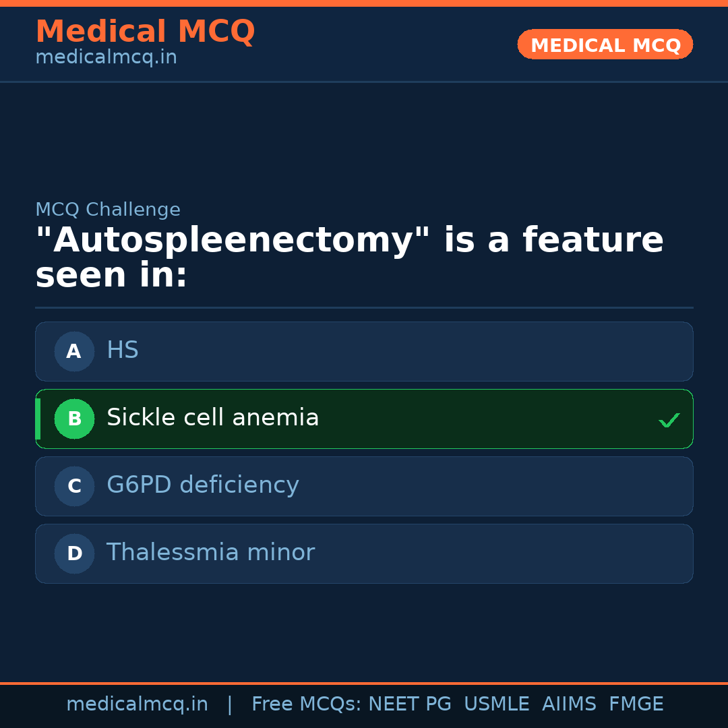This screenshot has width=728, height=728.
Task: Click the MCQ Challenge label
Action: pos(108,210)
